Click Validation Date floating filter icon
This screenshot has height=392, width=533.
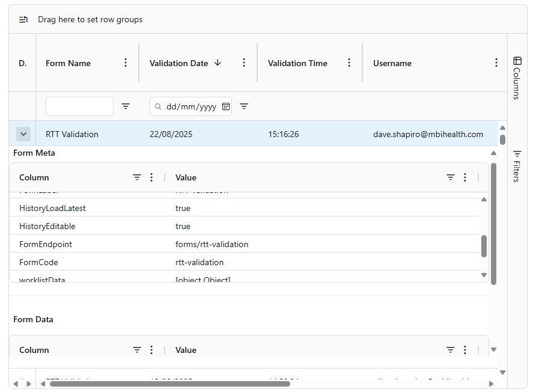(x=244, y=106)
